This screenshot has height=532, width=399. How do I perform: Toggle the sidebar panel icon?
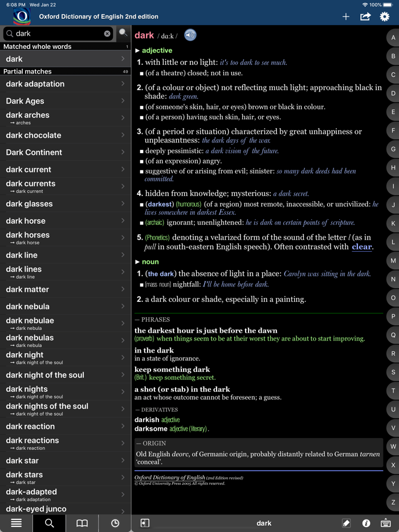click(145, 523)
